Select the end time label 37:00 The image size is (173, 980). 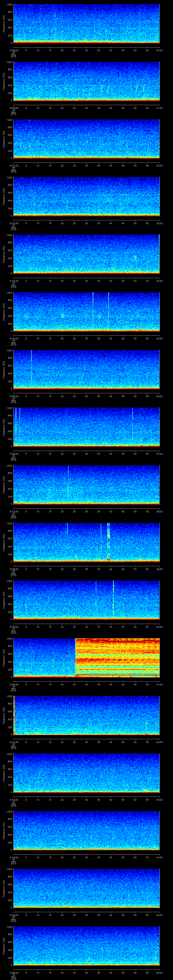[160, 454]
